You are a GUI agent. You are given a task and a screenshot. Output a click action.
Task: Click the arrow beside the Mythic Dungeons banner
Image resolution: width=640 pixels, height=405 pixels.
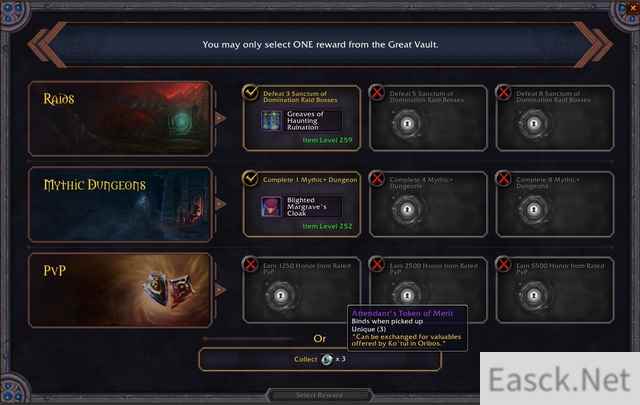[220, 204]
